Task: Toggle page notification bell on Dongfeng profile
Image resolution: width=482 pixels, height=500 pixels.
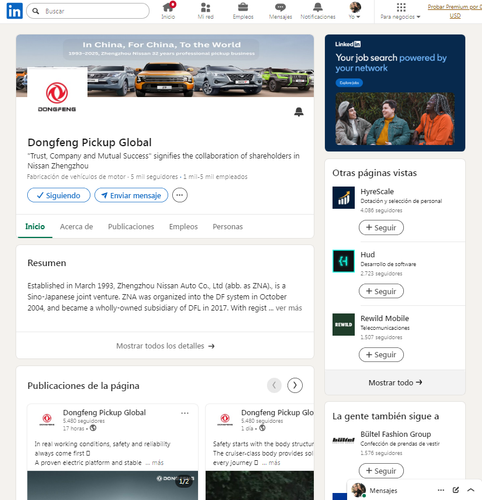Action: coord(299,112)
